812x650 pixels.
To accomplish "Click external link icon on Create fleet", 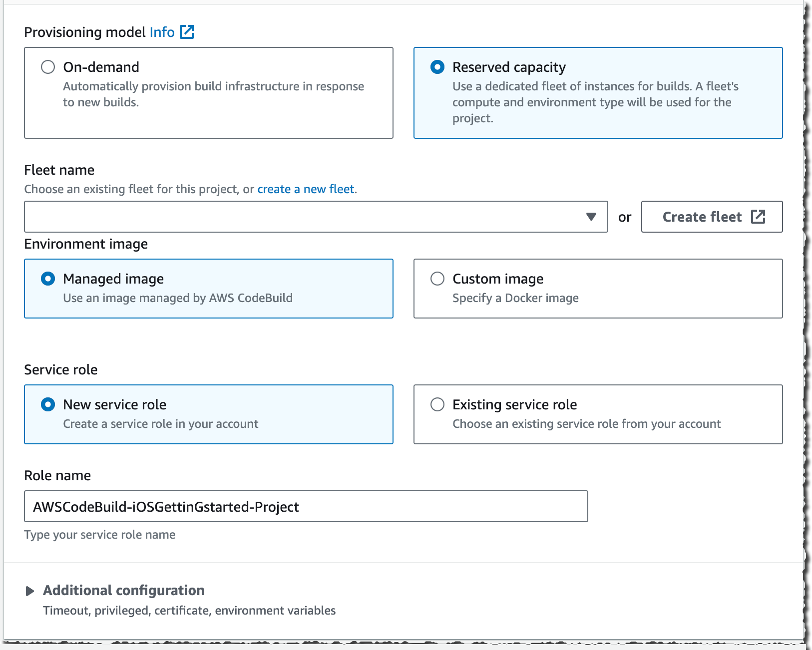I will coord(758,217).
